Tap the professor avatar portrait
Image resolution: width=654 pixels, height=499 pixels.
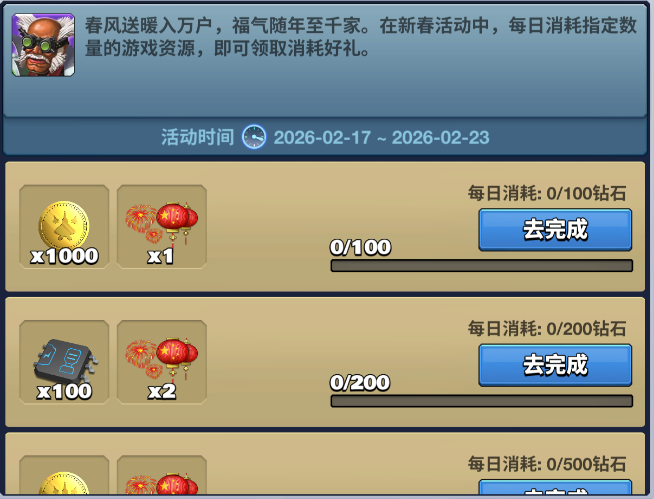coord(43,45)
